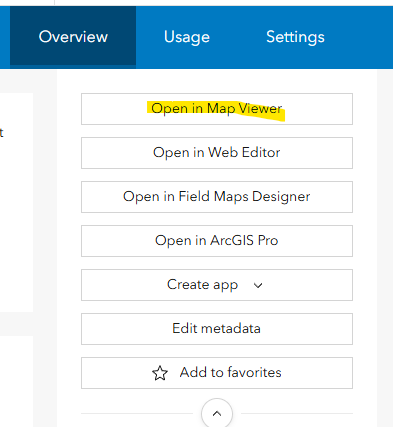
Task: Launch Open in Field Maps Designer
Action: pyautogui.click(x=217, y=197)
